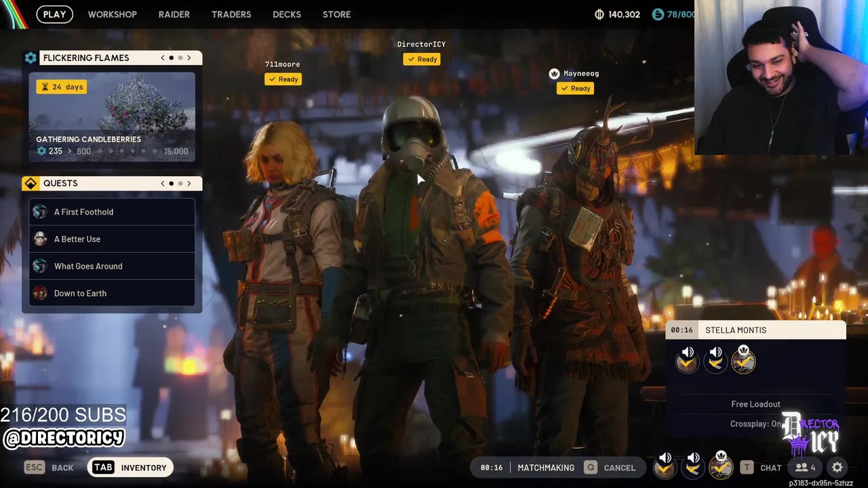Viewport: 868px width, 488px height.
Task: Open the WORKSHOP tab
Action: (x=112, y=14)
